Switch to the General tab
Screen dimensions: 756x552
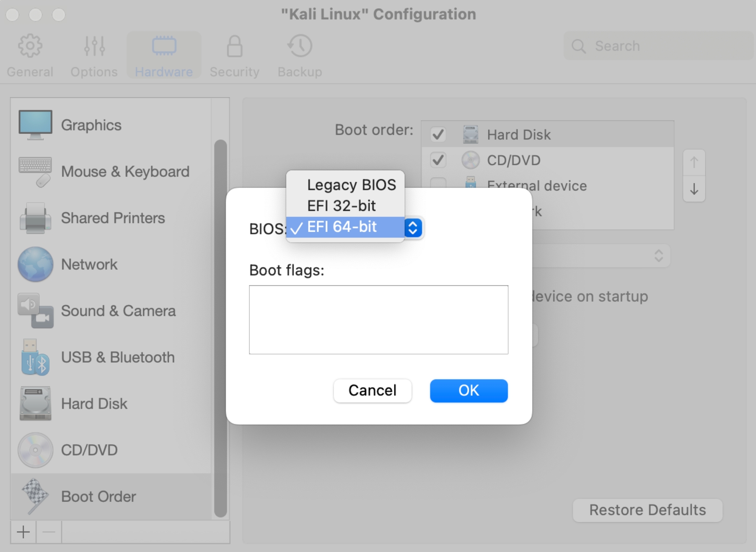tap(30, 55)
